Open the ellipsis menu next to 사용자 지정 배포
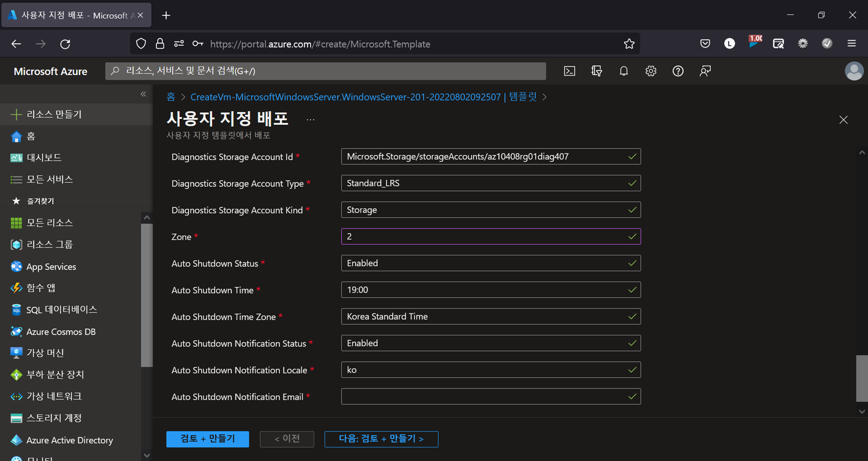The width and height of the screenshot is (868, 461). click(x=310, y=120)
